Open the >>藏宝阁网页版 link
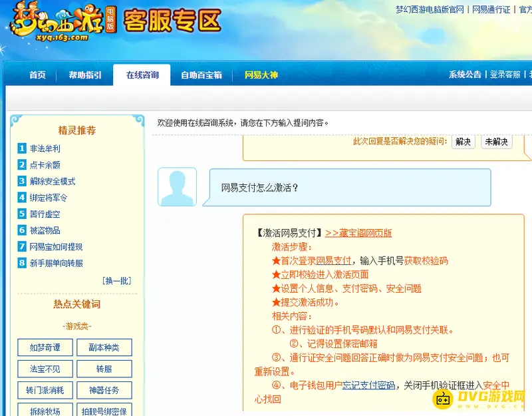Viewport: 532px width, 416px height. (x=358, y=233)
